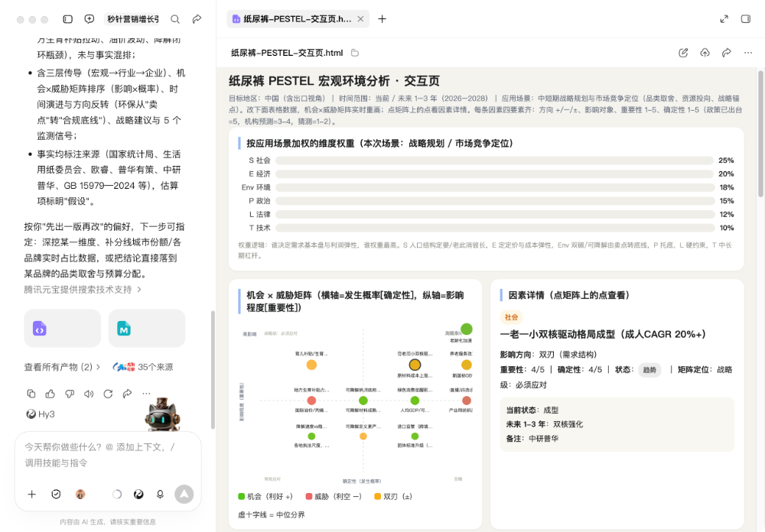Open the purple HTML code artifact card
The height and width of the screenshot is (532, 765).
pos(63,328)
